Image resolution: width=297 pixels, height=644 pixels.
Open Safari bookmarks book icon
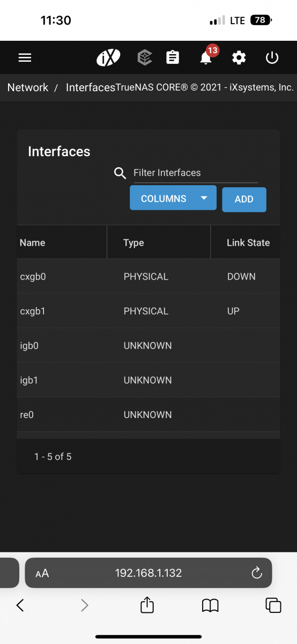coord(210,606)
